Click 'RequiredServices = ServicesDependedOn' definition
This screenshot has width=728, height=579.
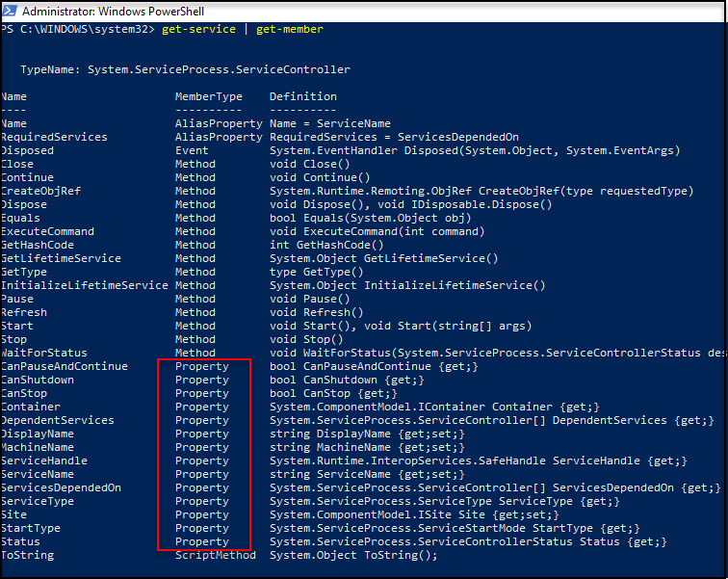(x=394, y=137)
